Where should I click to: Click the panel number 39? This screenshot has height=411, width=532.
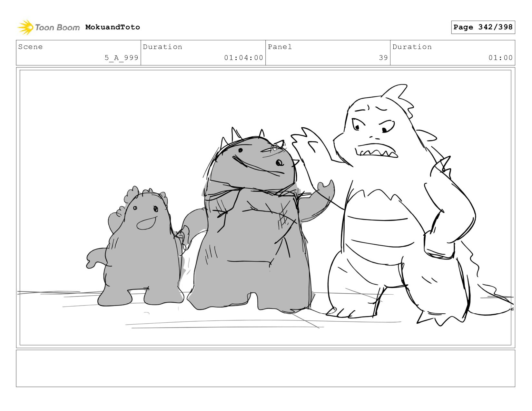[383, 58]
